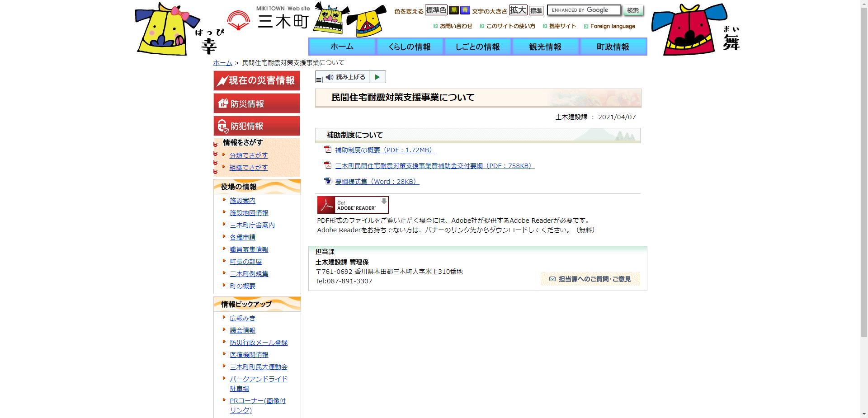The height and width of the screenshot is (418, 868).
Task: Click the Get Adobe Reader banner
Action: pyautogui.click(x=353, y=205)
